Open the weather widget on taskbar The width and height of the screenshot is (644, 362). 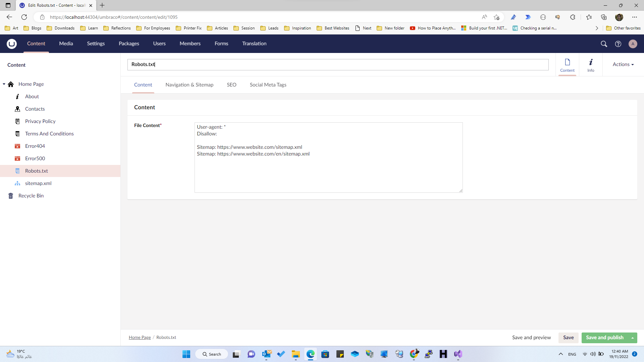tap(19, 354)
